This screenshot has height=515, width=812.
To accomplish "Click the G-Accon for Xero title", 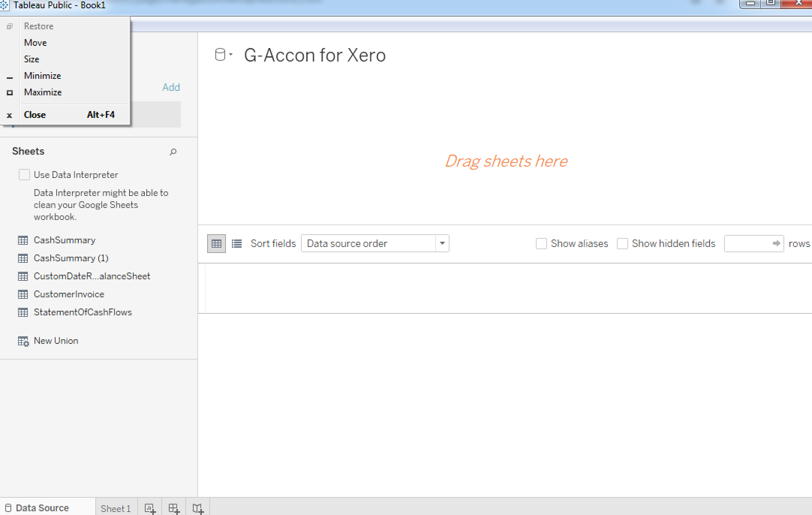I will (x=315, y=55).
